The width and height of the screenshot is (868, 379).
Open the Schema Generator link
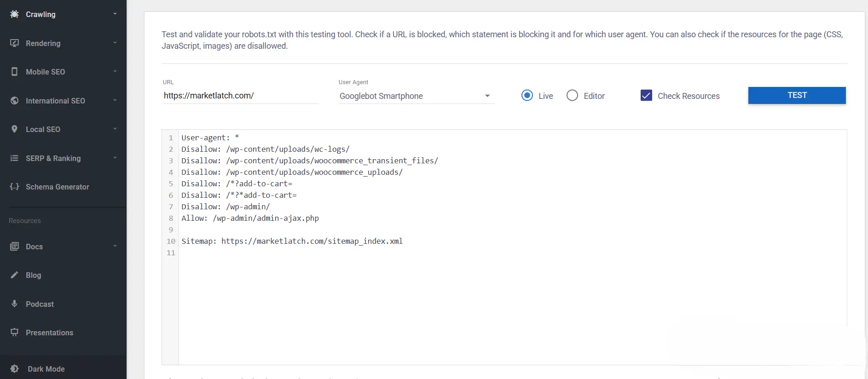click(x=58, y=187)
